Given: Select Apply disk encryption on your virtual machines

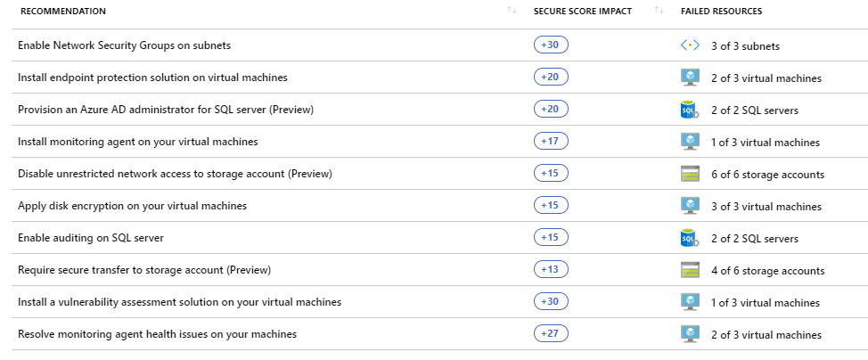Looking at the screenshot, I should pos(132,206).
